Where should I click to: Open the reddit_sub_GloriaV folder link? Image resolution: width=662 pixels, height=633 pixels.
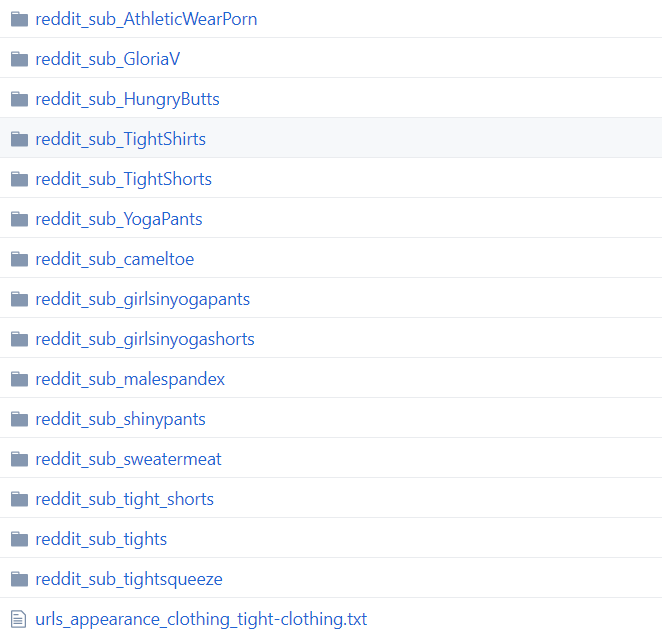coord(108,59)
